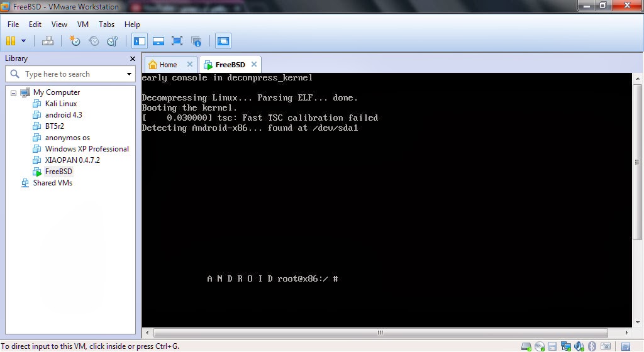Select FreeBSD in the library tree
The image size is (644, 352).
coord(58,171)
